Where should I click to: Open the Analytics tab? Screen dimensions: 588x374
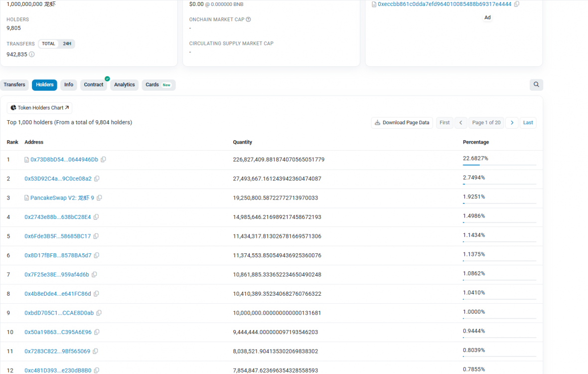click(125, 85)
